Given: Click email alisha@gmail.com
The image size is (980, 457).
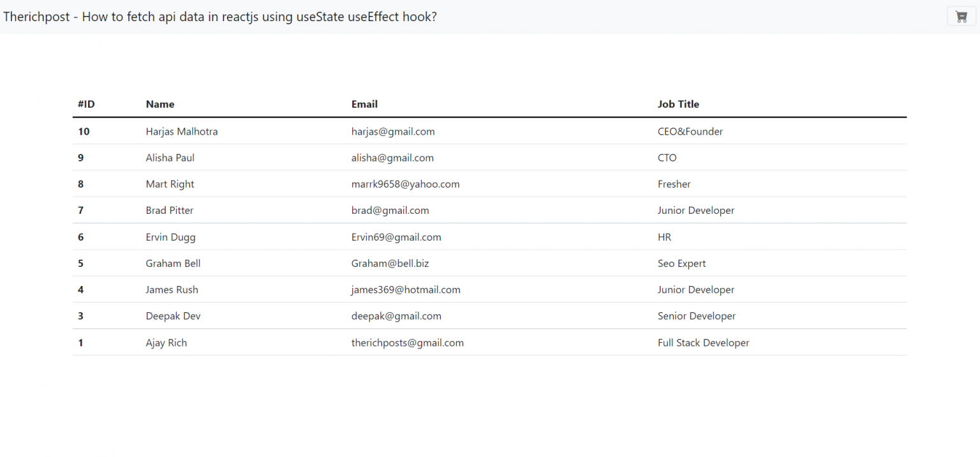Looking at the screenshot, I should tap(392, 158).
